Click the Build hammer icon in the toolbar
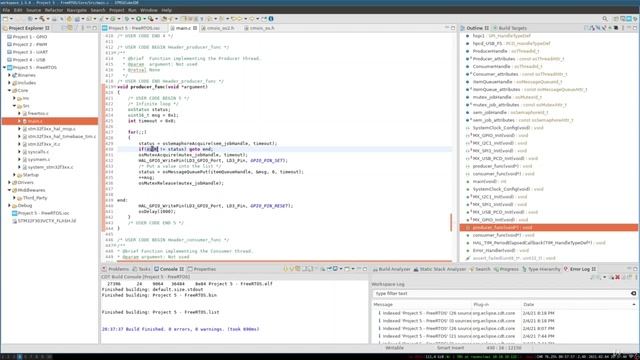 (x=42, y=19)
